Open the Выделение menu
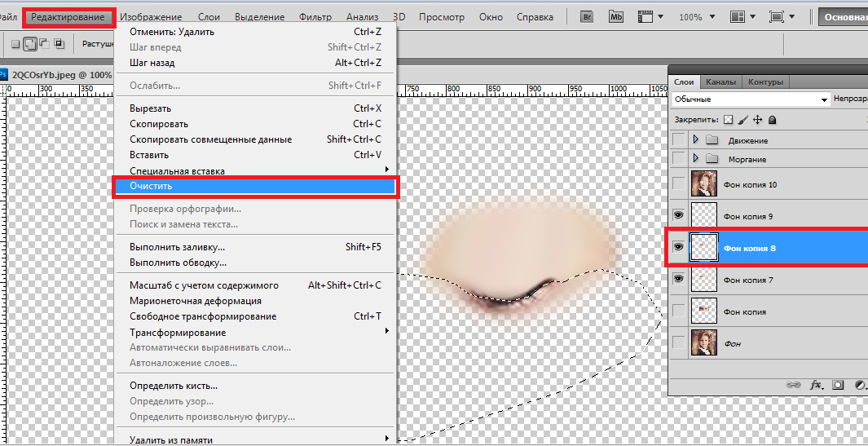This screenshot has width=868, height=446. (x=260, y=17)
